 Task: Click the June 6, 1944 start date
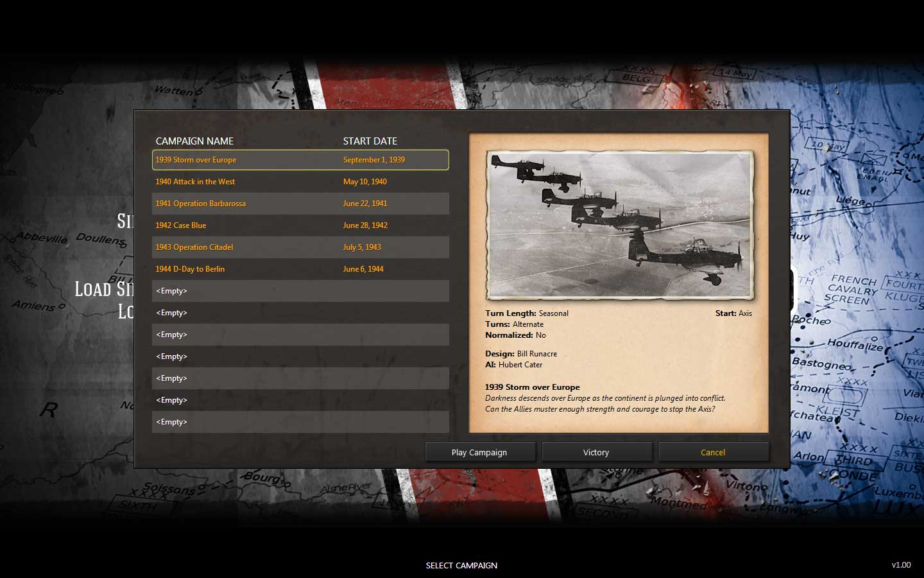pyautogui.click(x=363, y=269)
